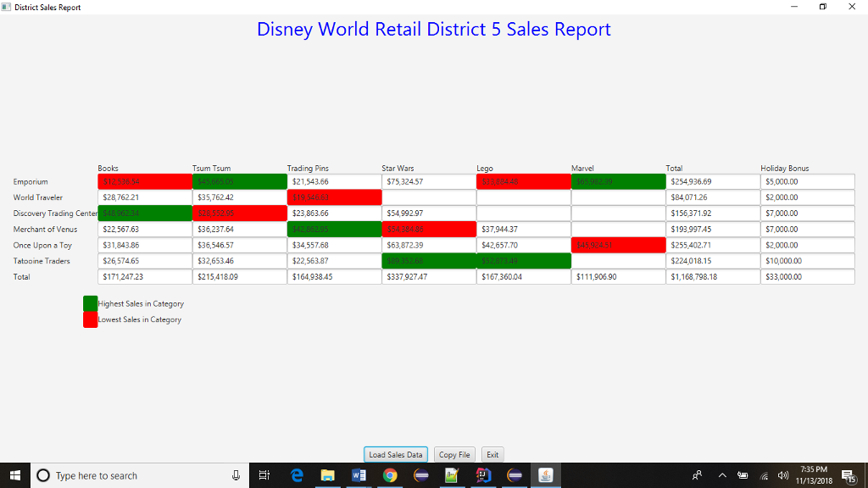This screenshot has width=868, height=488.
Task: Click the window icon in the title bar
Action: 6,7
